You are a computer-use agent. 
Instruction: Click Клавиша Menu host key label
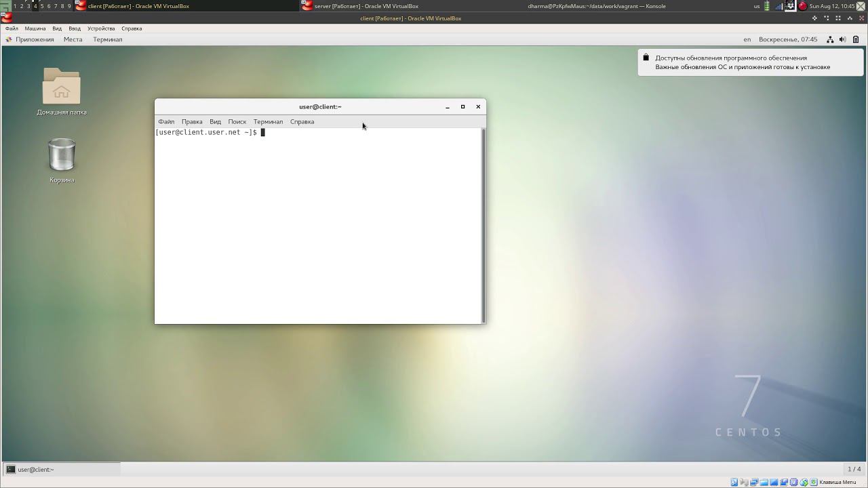point(837,482)
